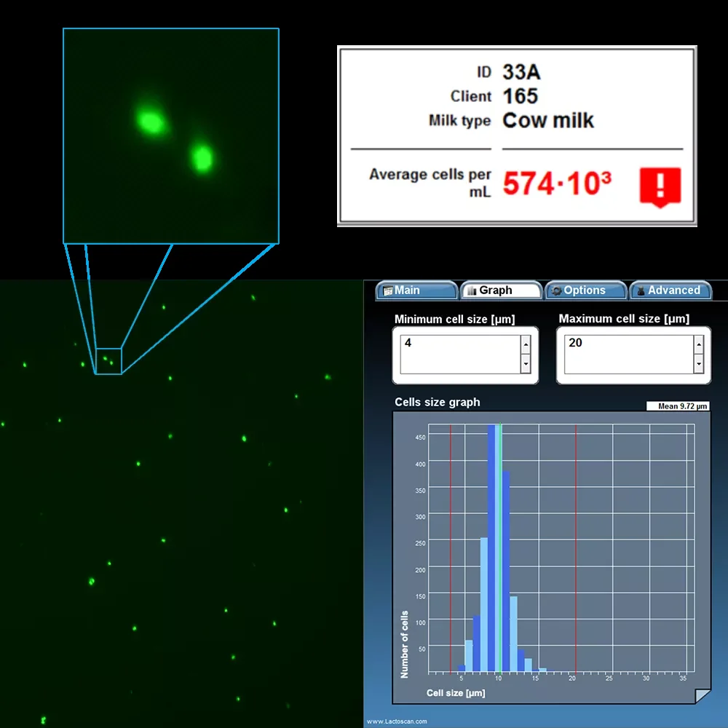Increase maximum cell size with up arrow
728x728 pixels.
[699, 344]
